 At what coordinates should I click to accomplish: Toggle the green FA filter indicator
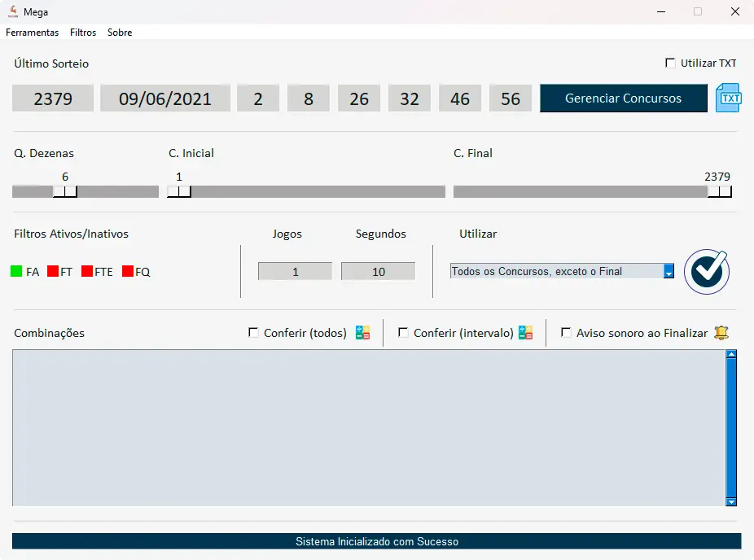[x=16, y=272]
